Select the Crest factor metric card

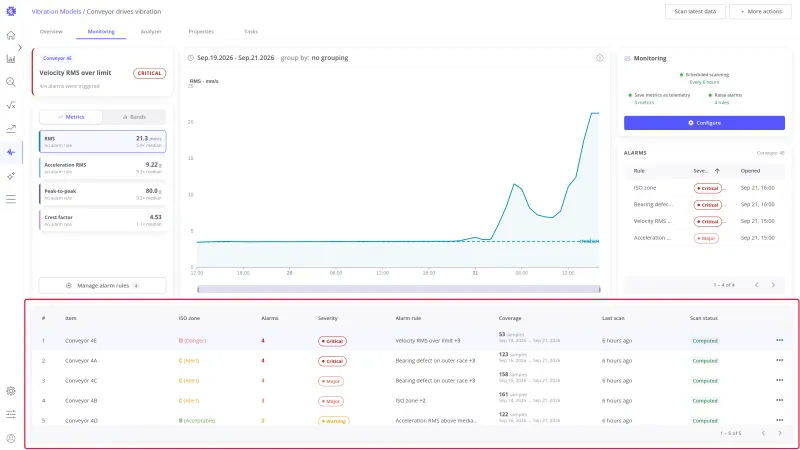coord(103,220)
